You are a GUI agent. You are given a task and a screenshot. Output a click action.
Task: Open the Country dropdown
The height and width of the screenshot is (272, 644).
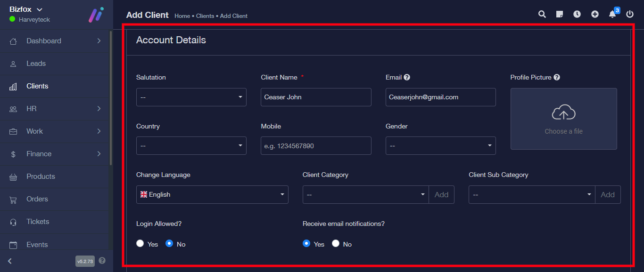pyautogui.click(x=191, y=146)
